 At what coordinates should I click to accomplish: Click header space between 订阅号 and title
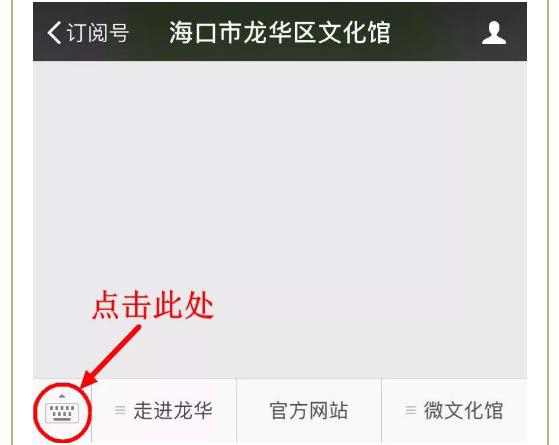[x=149, y=32]
